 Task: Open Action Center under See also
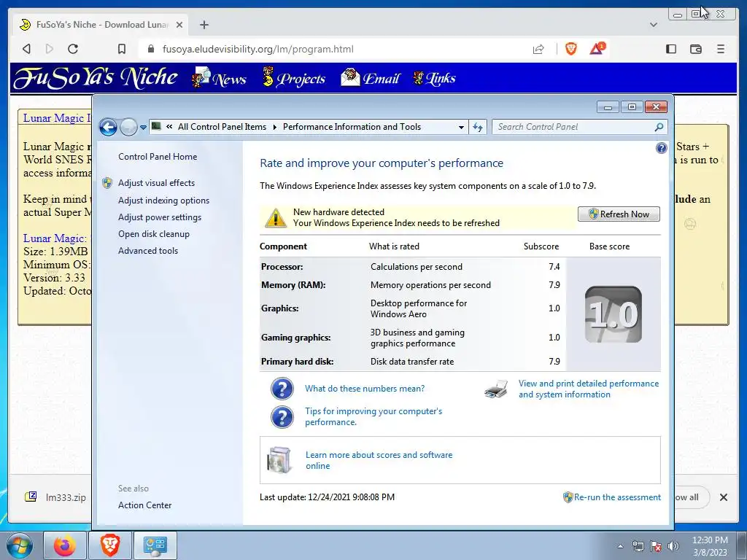click(x=145, y=505)
